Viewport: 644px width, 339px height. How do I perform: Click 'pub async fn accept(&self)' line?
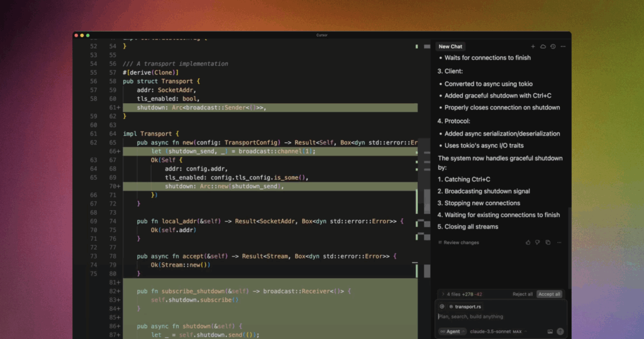coord(267,257)
